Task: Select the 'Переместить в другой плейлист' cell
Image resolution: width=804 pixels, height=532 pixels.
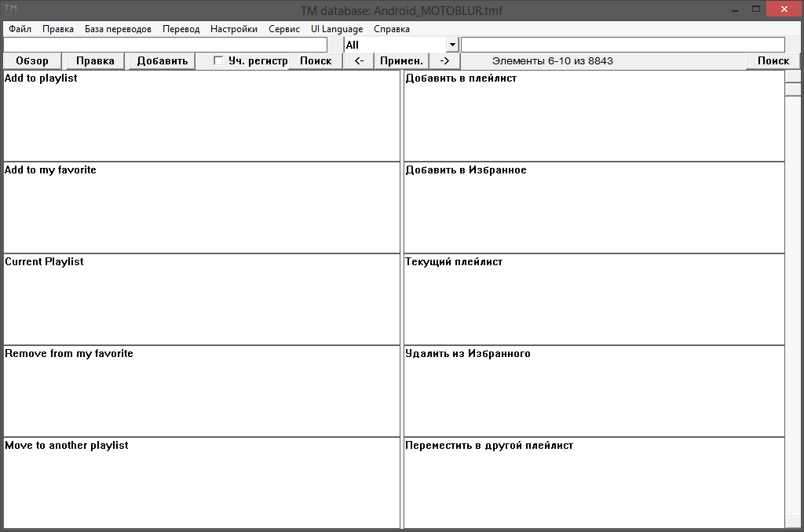Action: click(594, 483)
